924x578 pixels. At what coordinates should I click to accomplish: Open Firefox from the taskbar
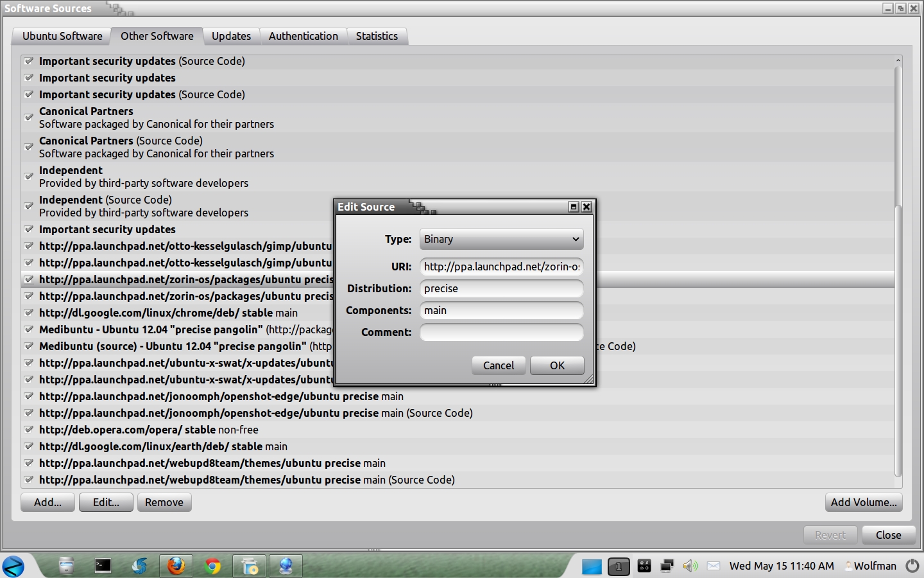pyautogui.click(x=176, y=566)
